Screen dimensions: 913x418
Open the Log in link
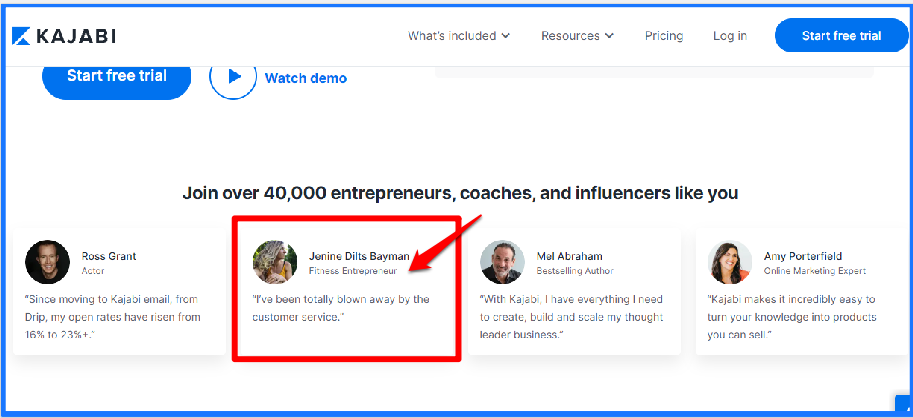(x=730, y=36)
